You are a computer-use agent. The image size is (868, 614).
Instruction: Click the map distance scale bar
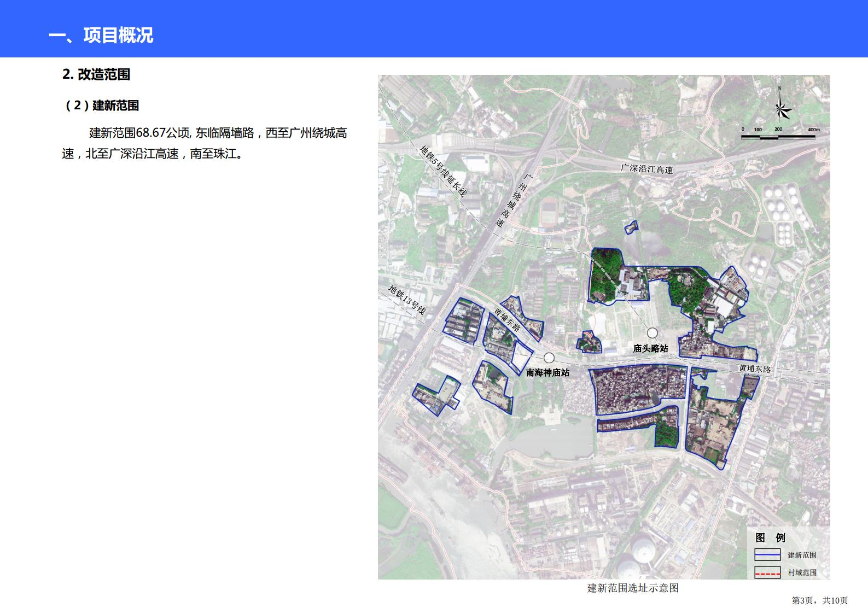click(778, 136)
